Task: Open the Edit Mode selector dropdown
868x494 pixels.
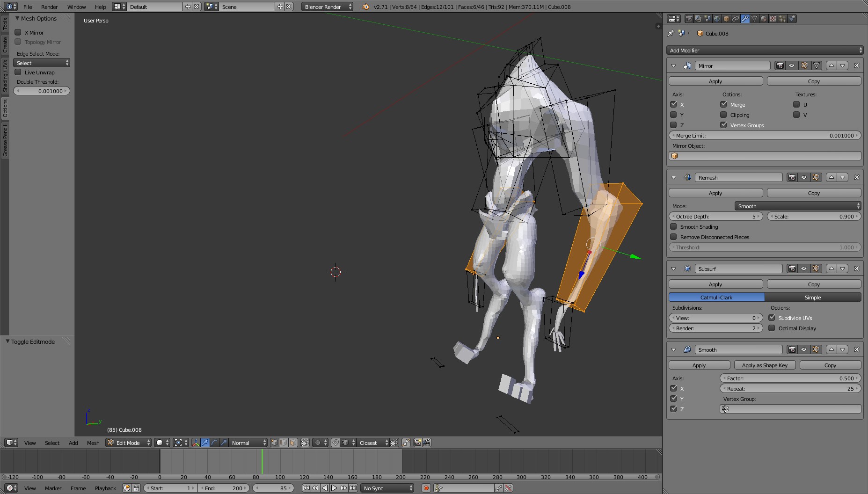Action: point(129,443)
